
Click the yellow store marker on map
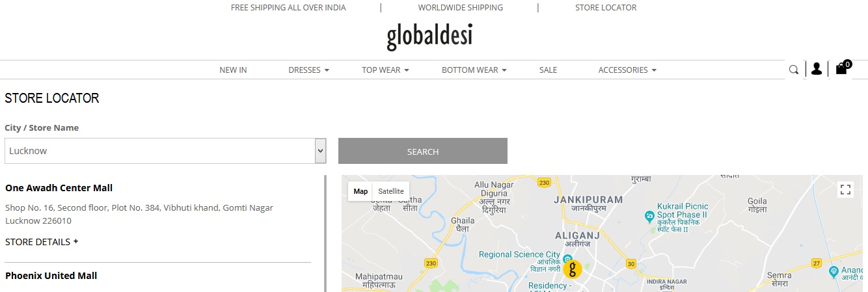pos(573,269)
